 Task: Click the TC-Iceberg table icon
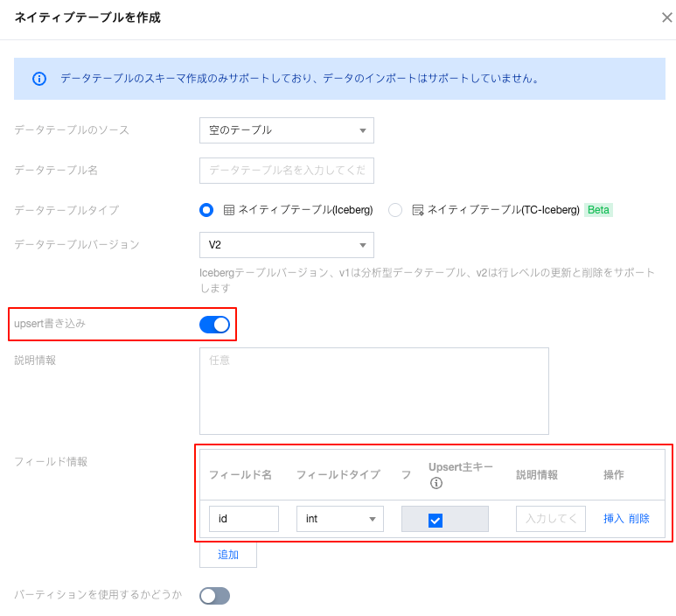coord(418,210)
